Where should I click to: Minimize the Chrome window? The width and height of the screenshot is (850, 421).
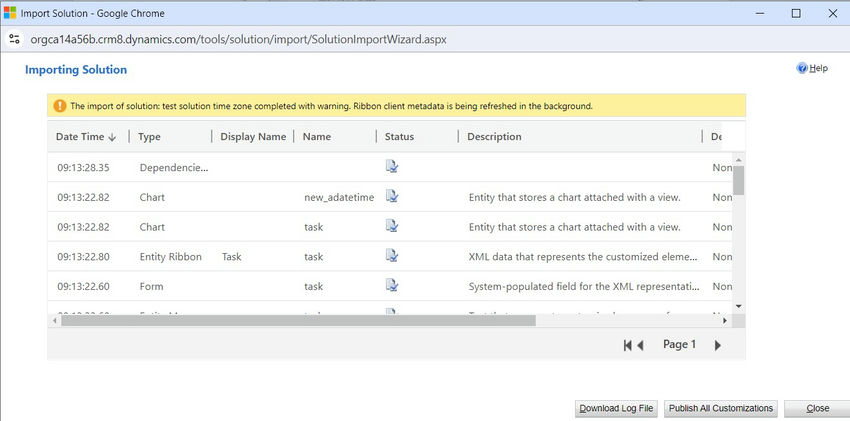[x=760, y=13]
